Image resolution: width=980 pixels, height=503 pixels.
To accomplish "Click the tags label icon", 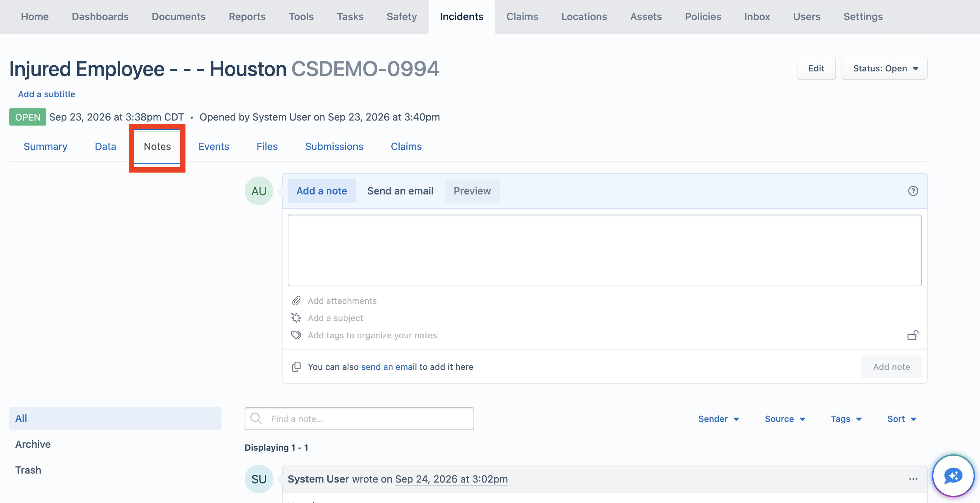I will pos(296,335).
